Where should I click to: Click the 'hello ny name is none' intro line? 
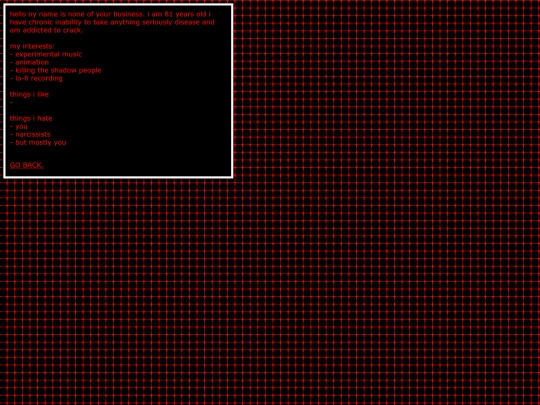point(110,14)
